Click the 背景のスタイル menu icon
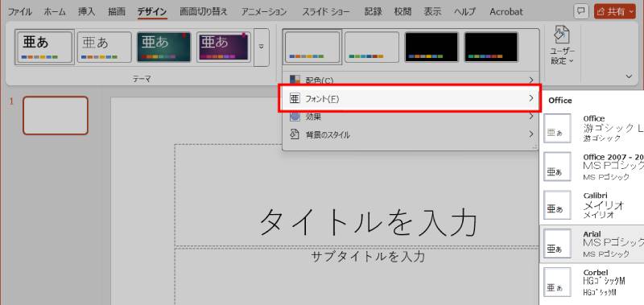This screenshot has height=305, width=644. pos(295,134)
